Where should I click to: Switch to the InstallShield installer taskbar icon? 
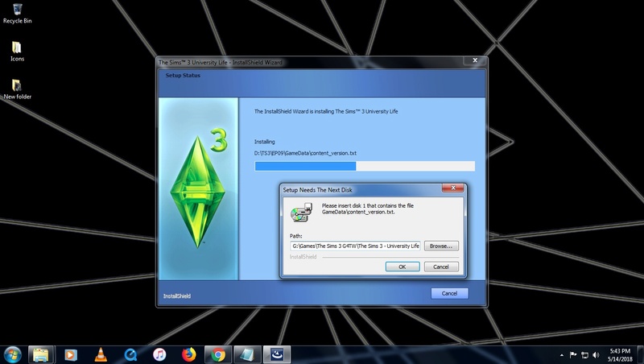pyautogui.click(x=277, y=354)
